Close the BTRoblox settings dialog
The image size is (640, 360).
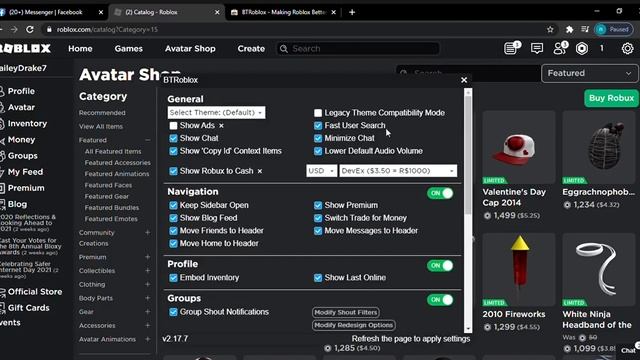point(464,80)
